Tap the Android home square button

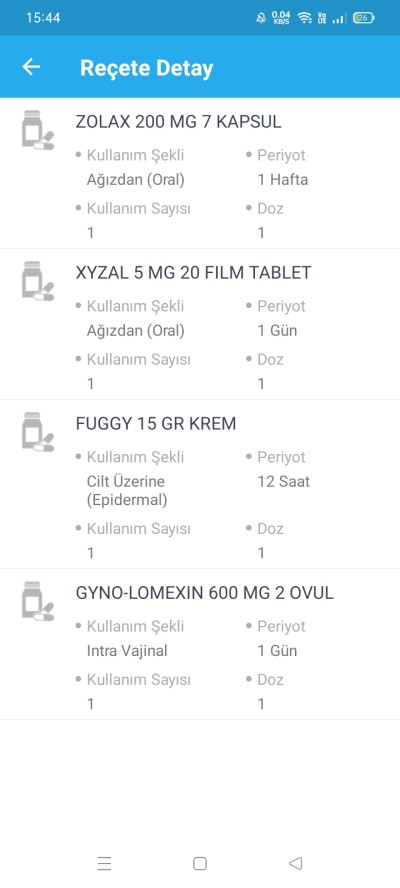[x=199, y=863]
